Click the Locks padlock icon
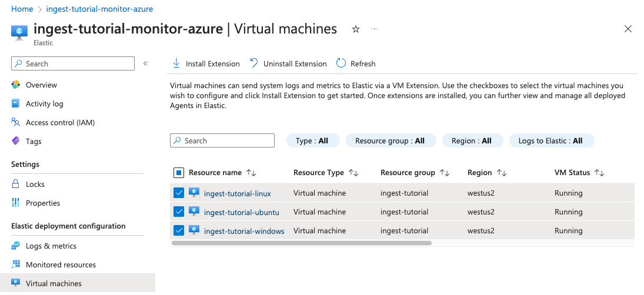The height and width of the screenshot is (295, 644). [16, 184]
